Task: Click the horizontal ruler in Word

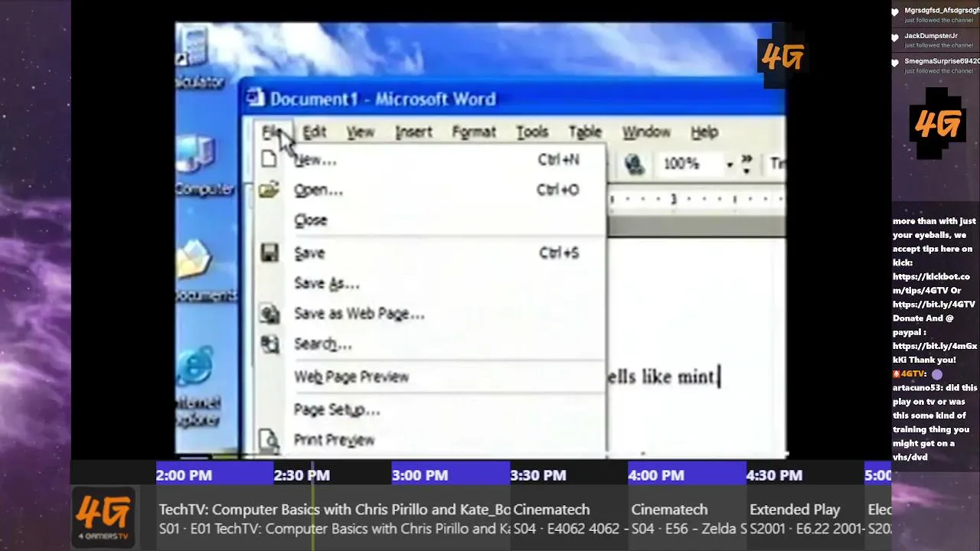Action: pos(697,199)
